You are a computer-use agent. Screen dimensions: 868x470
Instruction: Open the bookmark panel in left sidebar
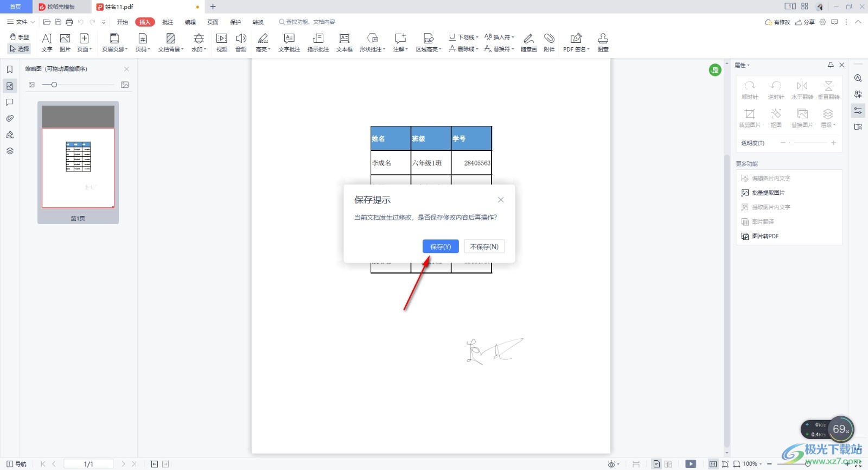(10, 69)
